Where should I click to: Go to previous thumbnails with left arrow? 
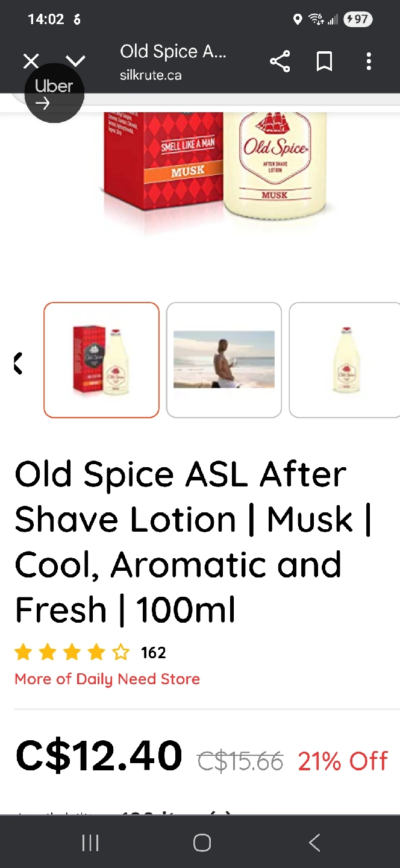click(18, 363)
